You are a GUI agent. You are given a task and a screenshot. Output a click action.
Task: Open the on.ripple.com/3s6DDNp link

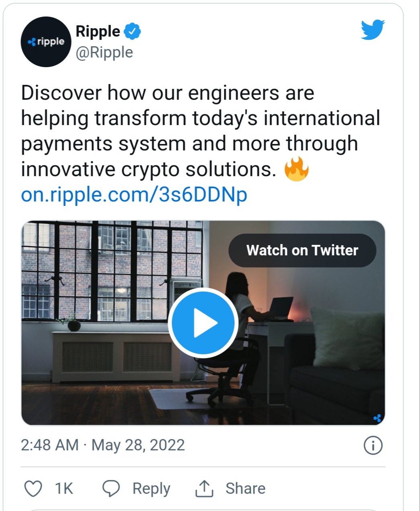[x=134, y=195]
